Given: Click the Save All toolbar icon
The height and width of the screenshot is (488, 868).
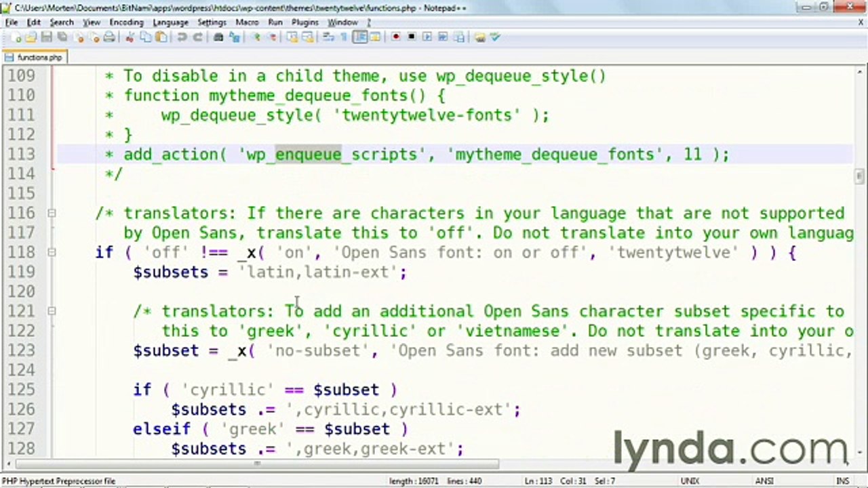Looking at the screenshot, I should pos(62,37).
